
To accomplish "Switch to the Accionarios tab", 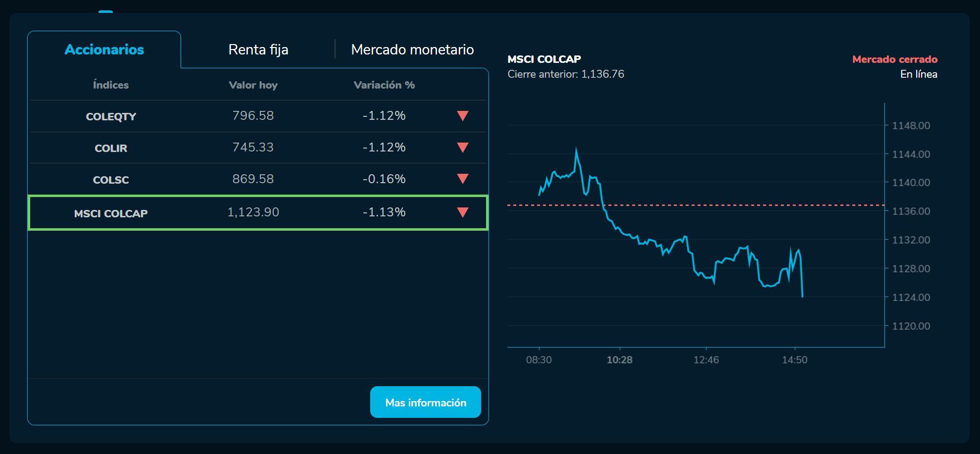I will click(104, 50).
